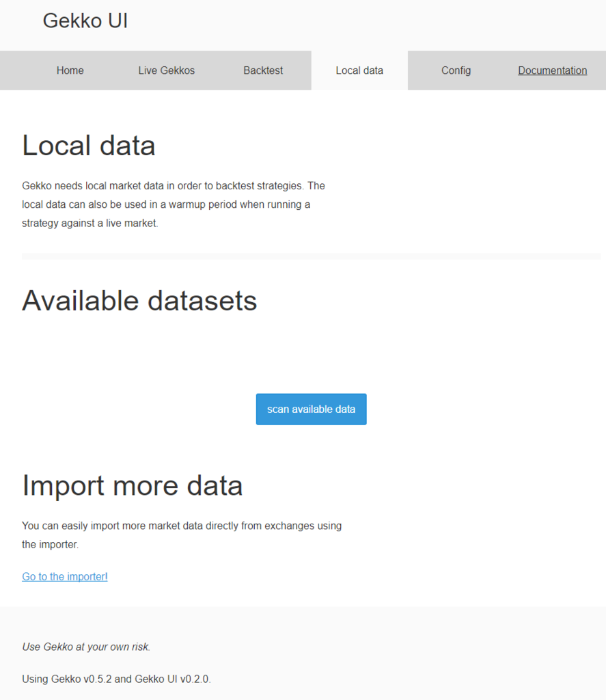Click the Available datasets heading
Screen dimensions: 606x700
pyautogui.click(x=139, y=301)
